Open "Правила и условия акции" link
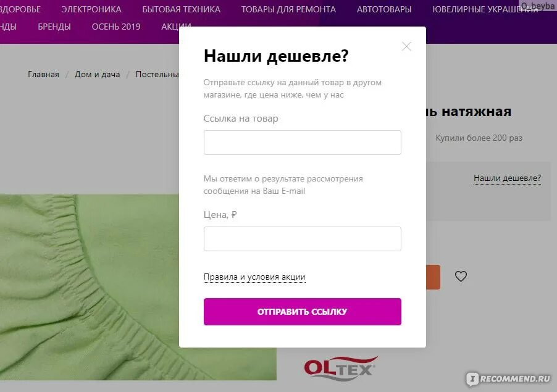557x392 pixels. click(254, 277)
